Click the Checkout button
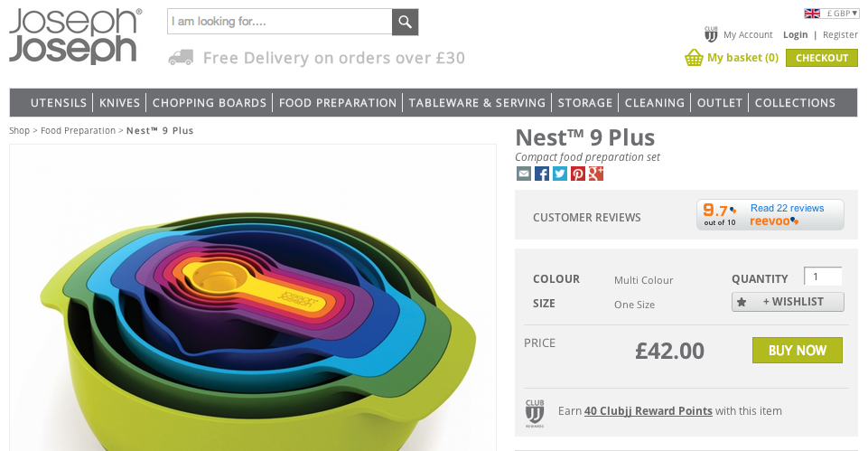The image size is (868, 451). point(821,58)
